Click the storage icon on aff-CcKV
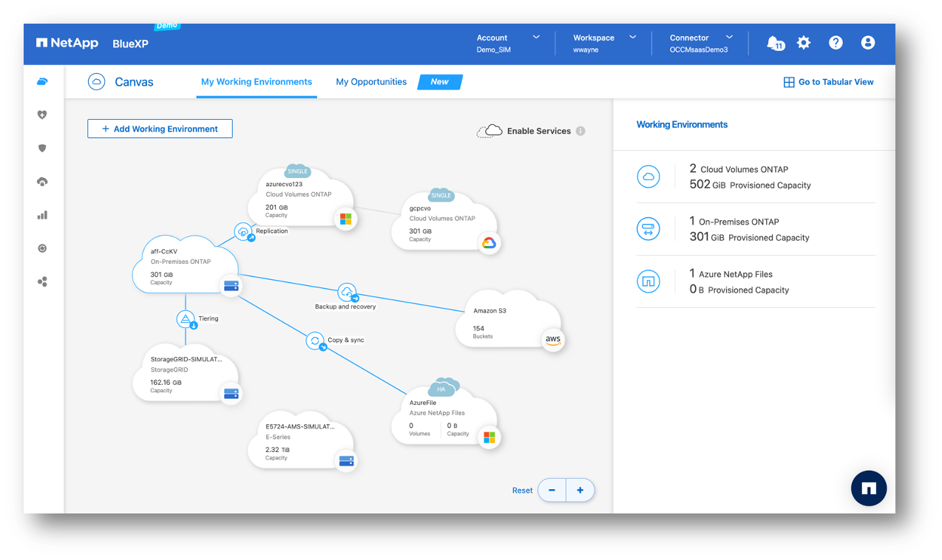942x560 pixels. pyautogui.click(x=231, y=285)
